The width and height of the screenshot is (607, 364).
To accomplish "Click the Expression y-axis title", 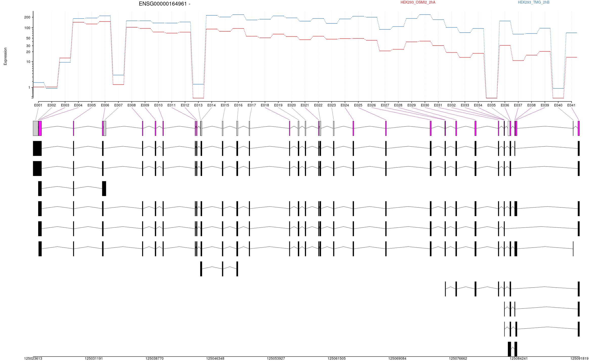I will (x=5, y=56).
